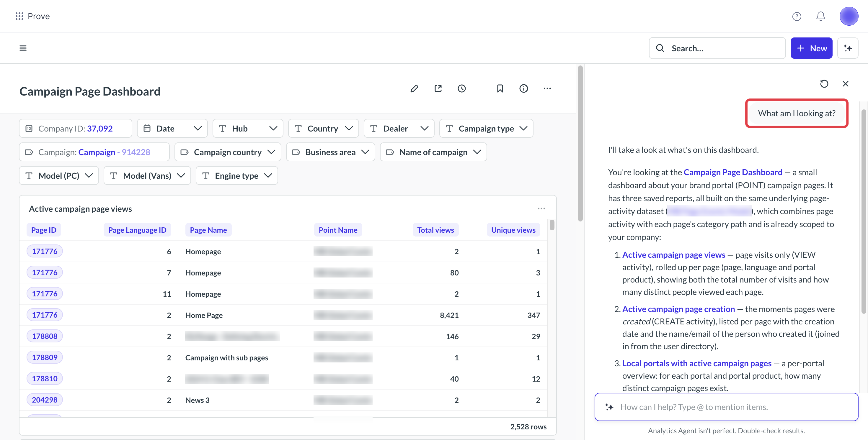Edit the dashboard with pencil icon
Screen dimensions: 868x440
(x=415, y=88)
